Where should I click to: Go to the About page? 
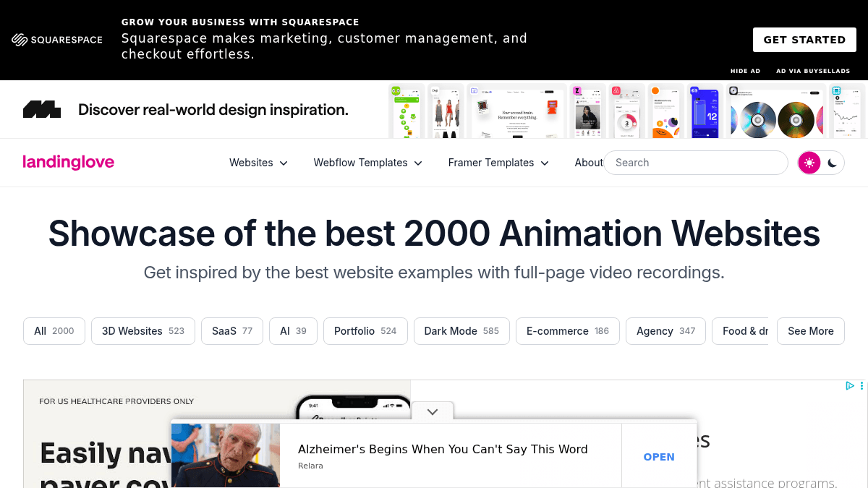[x=588, y=163]
